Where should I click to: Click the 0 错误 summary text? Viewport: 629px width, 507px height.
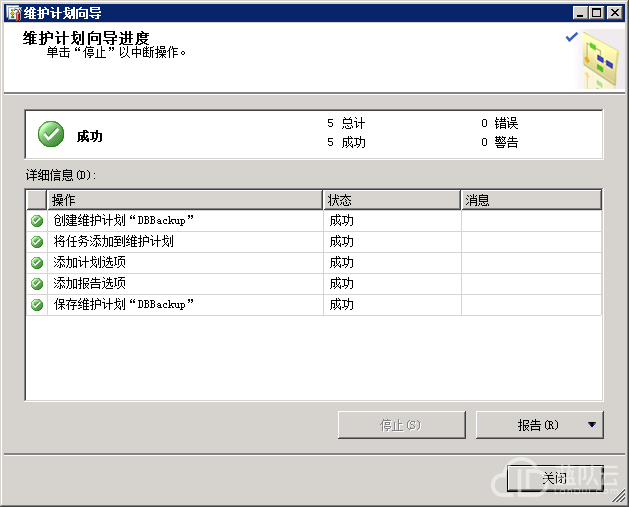499,123
